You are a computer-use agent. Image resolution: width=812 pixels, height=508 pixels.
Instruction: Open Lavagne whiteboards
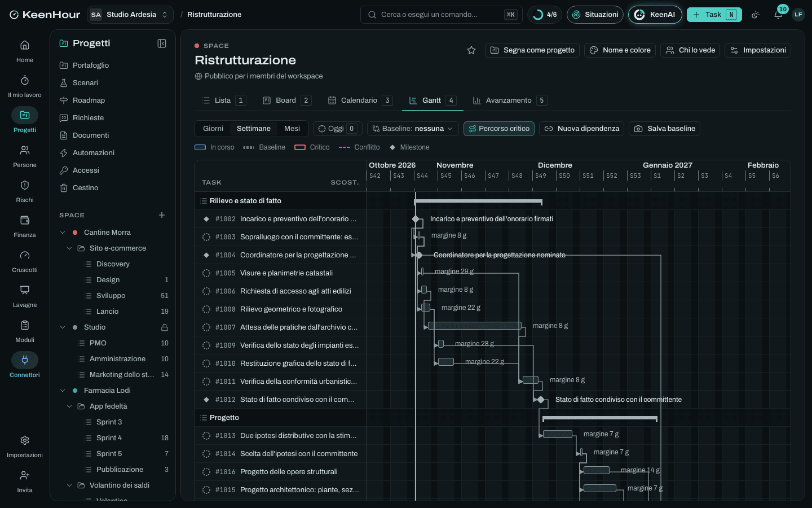pos(25,296)
